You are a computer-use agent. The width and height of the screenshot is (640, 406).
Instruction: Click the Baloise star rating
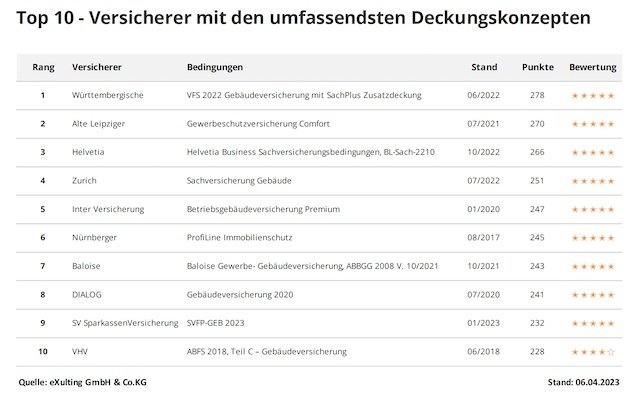592,267
